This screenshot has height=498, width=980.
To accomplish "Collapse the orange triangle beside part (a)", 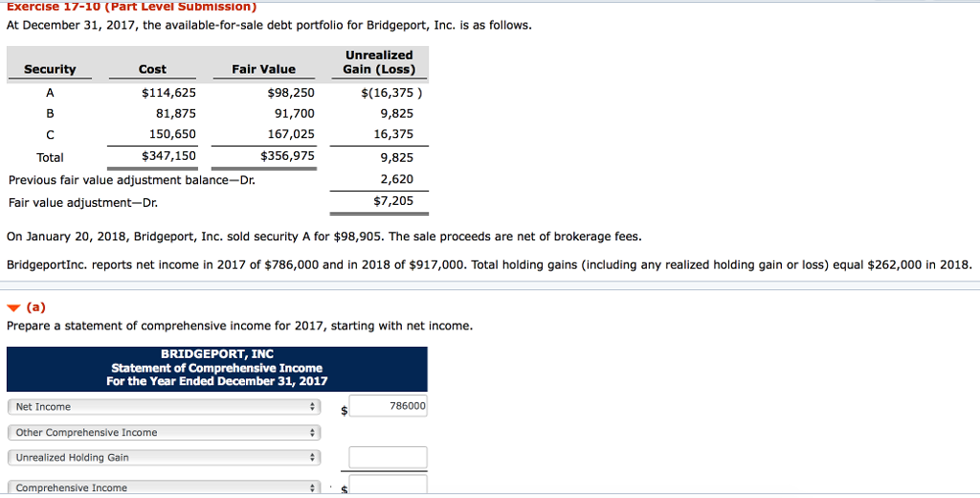I will click(x=13, y=307).
